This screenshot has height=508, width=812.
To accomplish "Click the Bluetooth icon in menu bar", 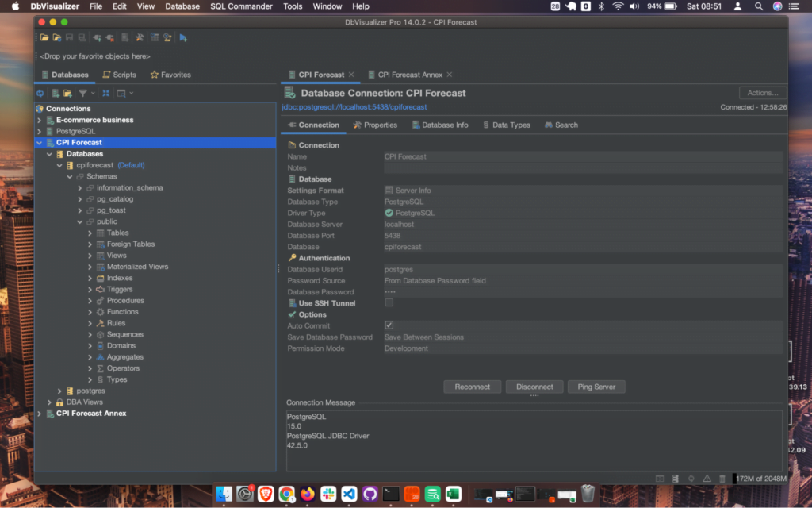I will tap(601, 6).
